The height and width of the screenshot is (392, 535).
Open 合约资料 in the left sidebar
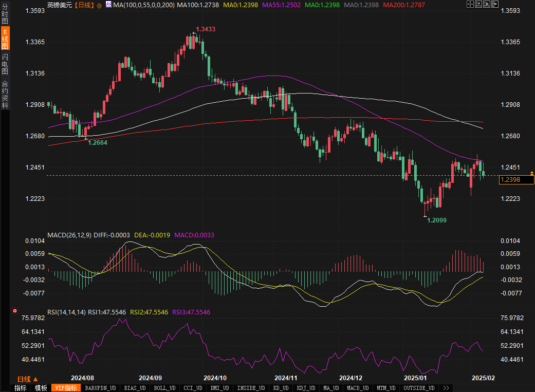click(x=5, y=94)
